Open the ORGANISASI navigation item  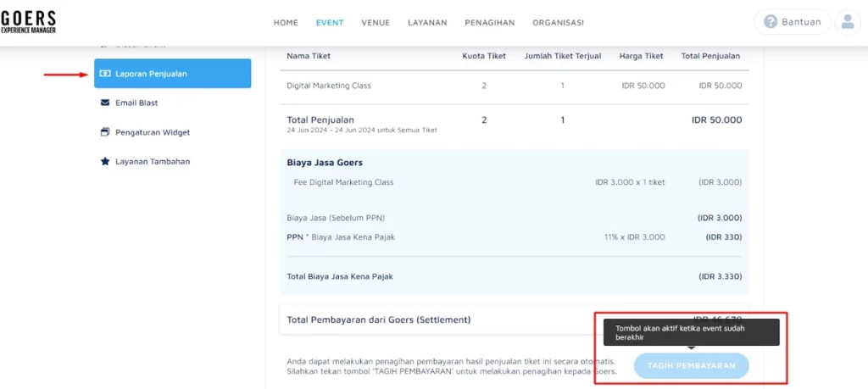tap(558, 23)
